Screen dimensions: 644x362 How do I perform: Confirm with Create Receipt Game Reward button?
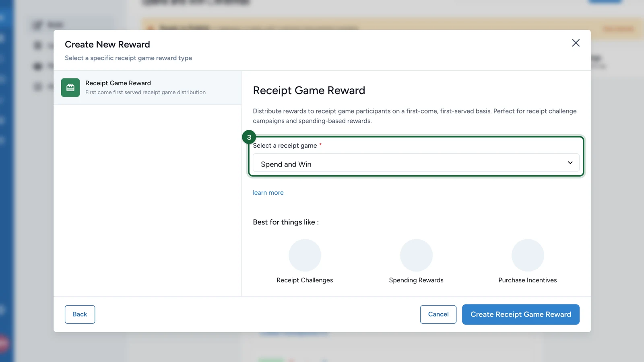click(520, 315)
